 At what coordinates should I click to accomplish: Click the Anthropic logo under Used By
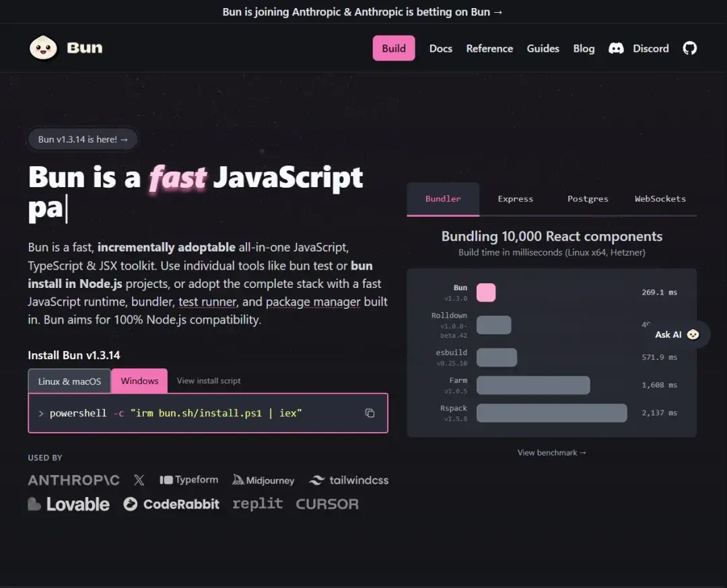[74, 480]
